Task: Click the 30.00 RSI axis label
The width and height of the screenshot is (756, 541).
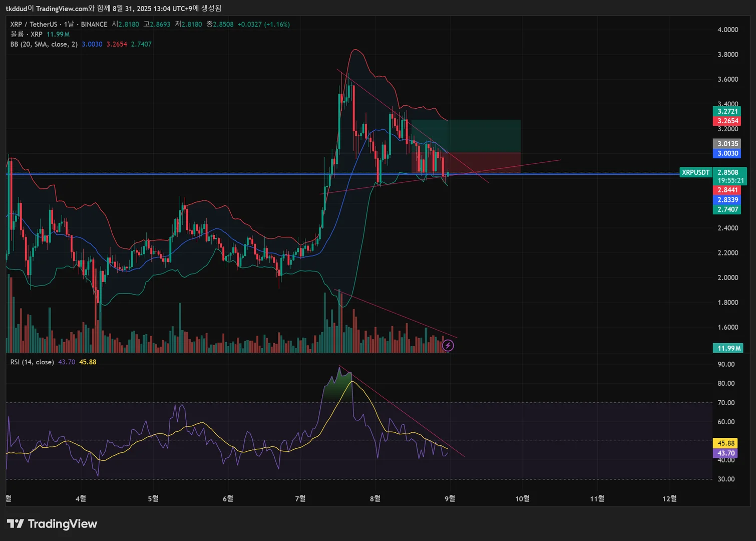Action: 726,479
